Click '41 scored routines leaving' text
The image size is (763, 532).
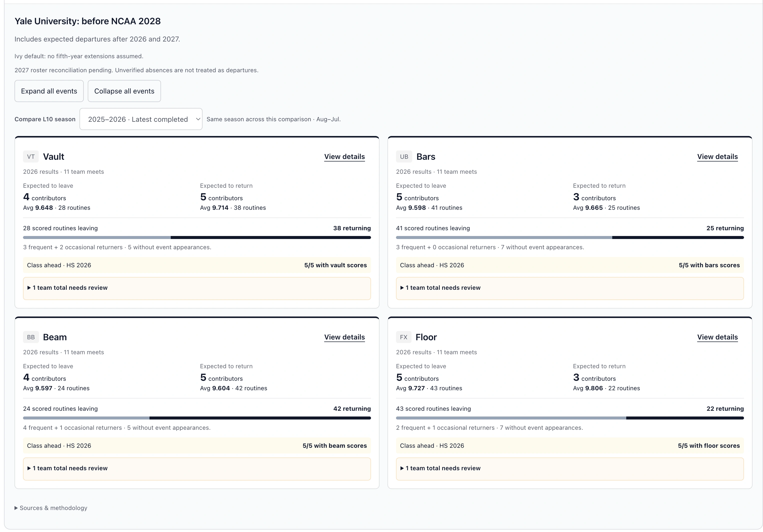pyautogui.click(x=433, y=228)
